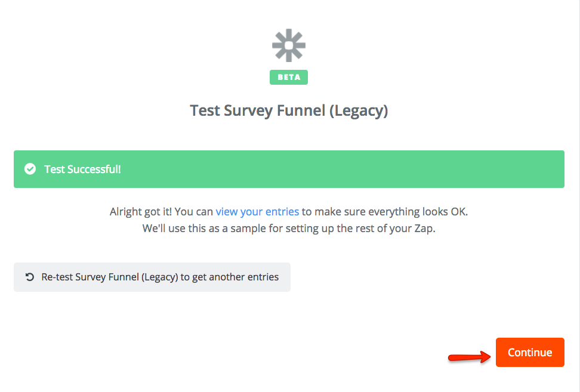Click the green BETA badge

click(289, 77)
